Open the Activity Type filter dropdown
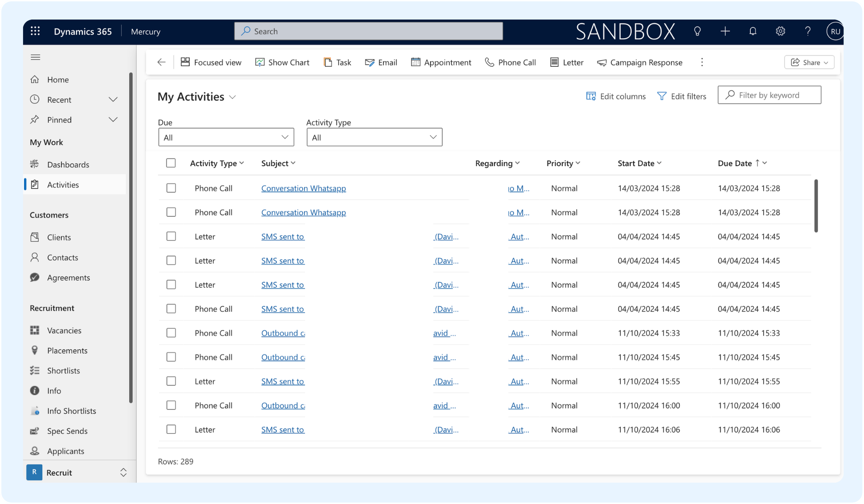The image size is (864, 504). click(374, 137)
